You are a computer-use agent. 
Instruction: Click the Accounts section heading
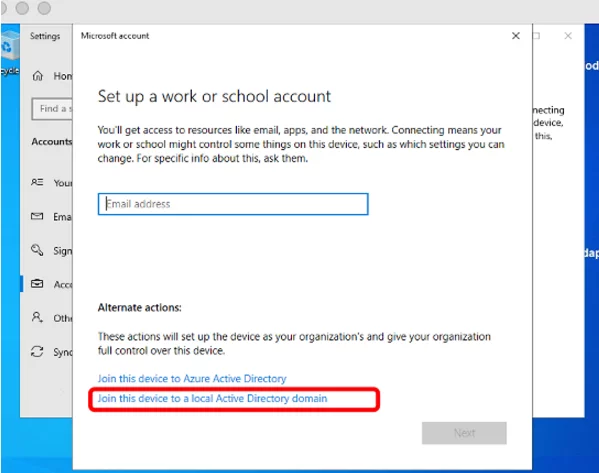coord(52,142)
